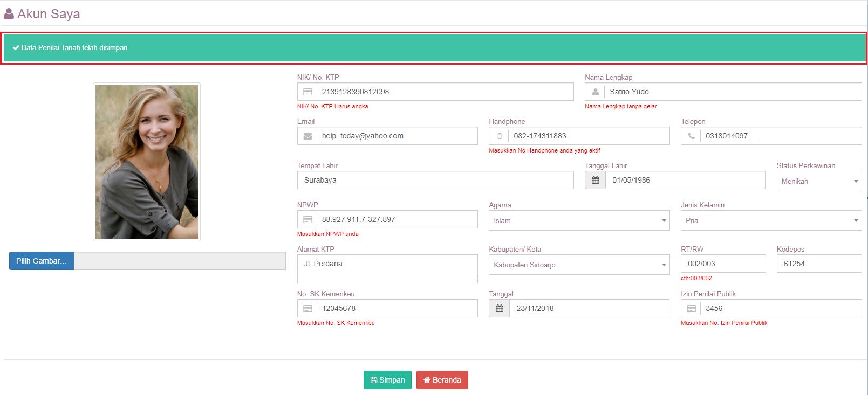The height and width of the screenshot is (395, 868).
Task: Click into the Alamat KTP text area
Action: click(x=387, y=269)
